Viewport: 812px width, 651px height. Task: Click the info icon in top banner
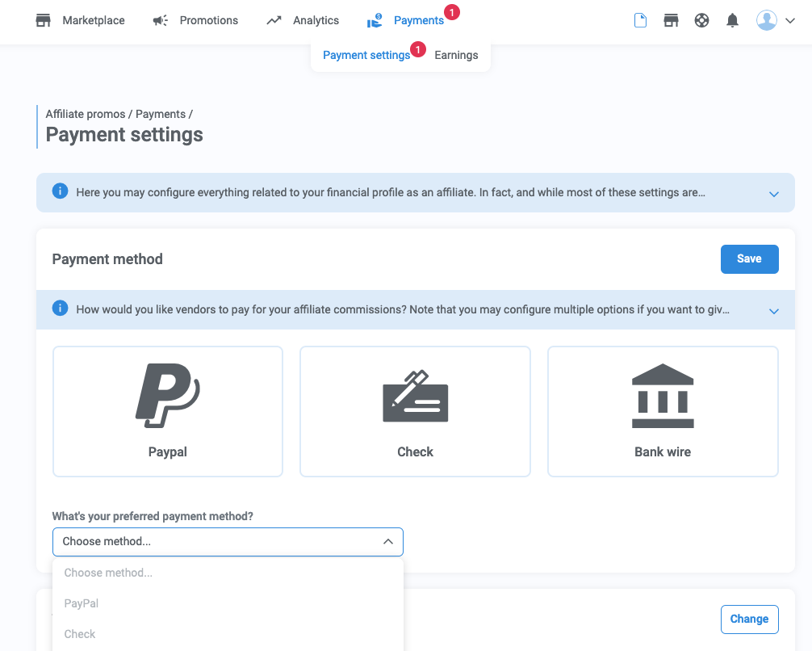pos(60,191)
